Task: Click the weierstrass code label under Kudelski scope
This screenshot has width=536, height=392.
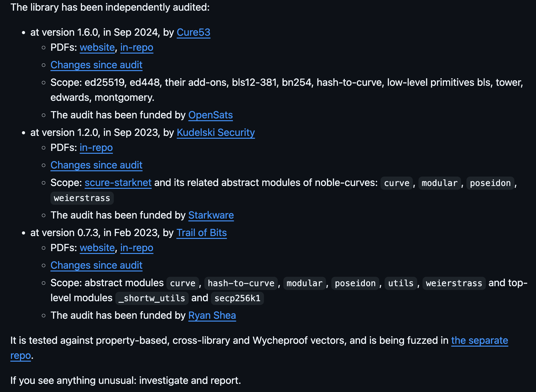Action: tap(82, 198)
